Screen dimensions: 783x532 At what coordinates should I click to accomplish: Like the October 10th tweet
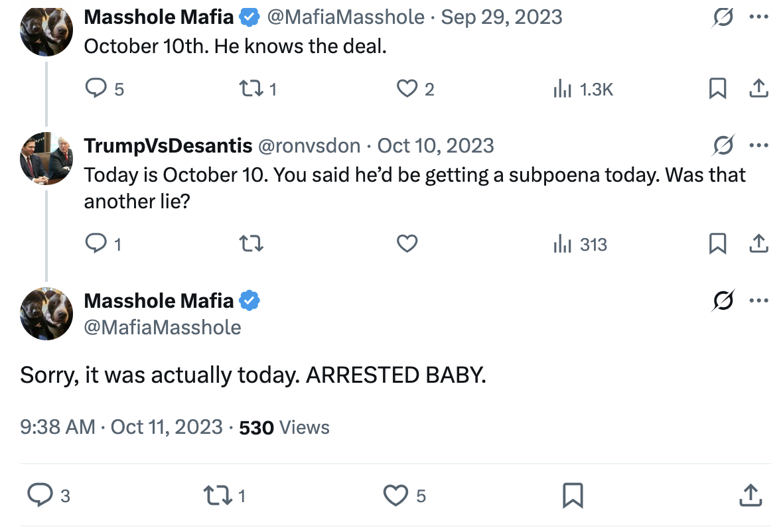click(407, 88)
